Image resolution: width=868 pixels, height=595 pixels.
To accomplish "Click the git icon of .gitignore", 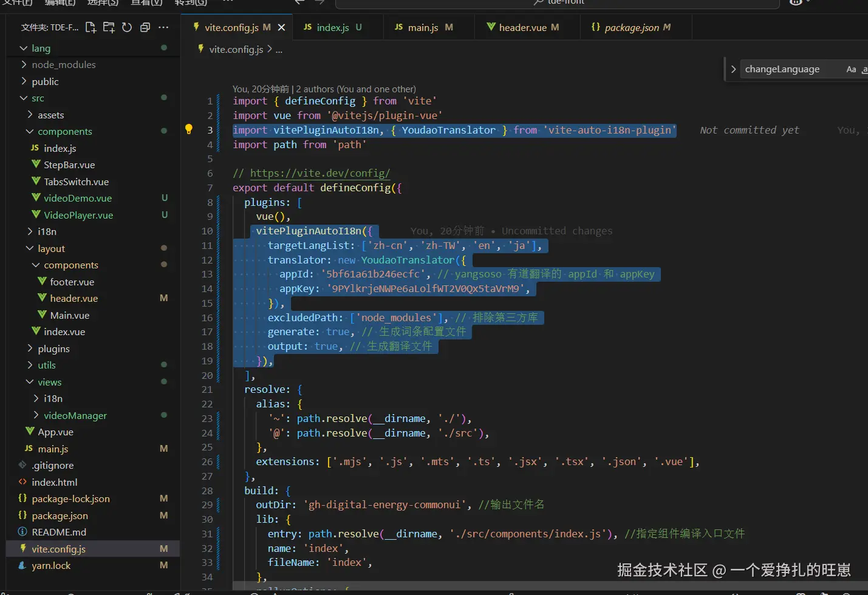I will tap(22, 465).
